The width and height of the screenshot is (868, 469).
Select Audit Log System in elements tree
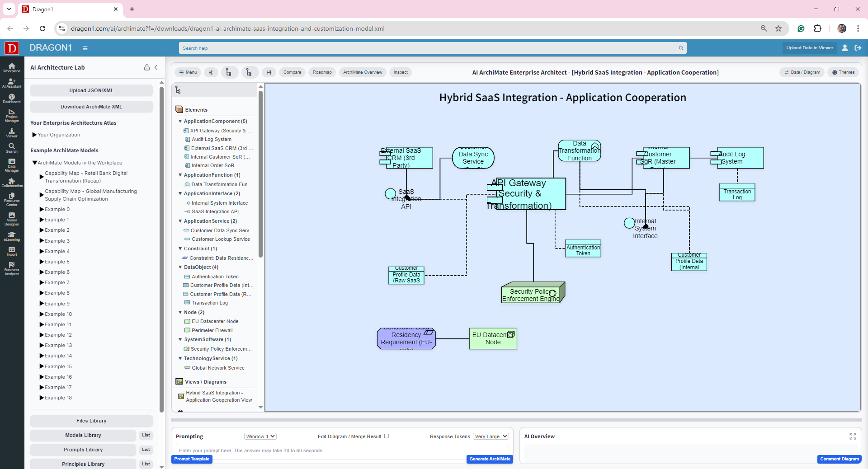click(211, 139)
